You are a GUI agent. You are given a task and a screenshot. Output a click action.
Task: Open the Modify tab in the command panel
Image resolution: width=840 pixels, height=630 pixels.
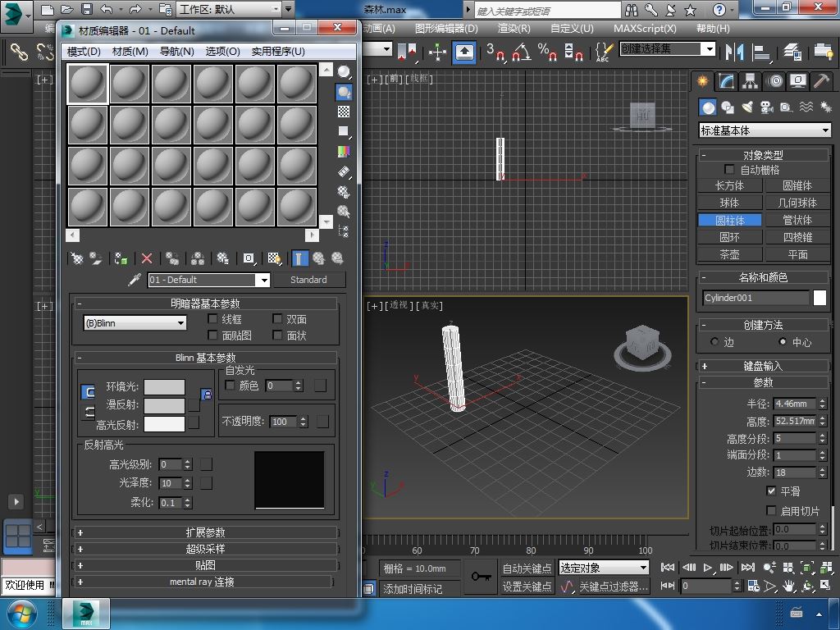(x=727, y=81)
